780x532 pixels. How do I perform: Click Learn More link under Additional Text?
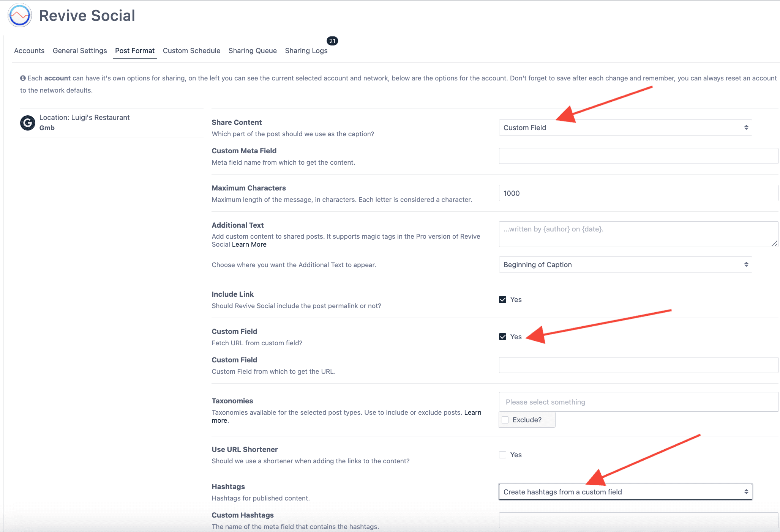[x=249, y=245]
